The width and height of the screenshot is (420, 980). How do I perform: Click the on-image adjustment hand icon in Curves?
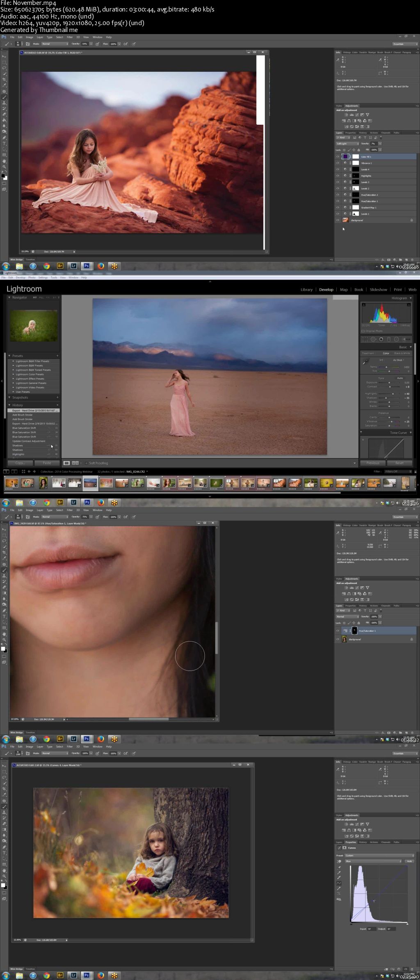[339, 861]
